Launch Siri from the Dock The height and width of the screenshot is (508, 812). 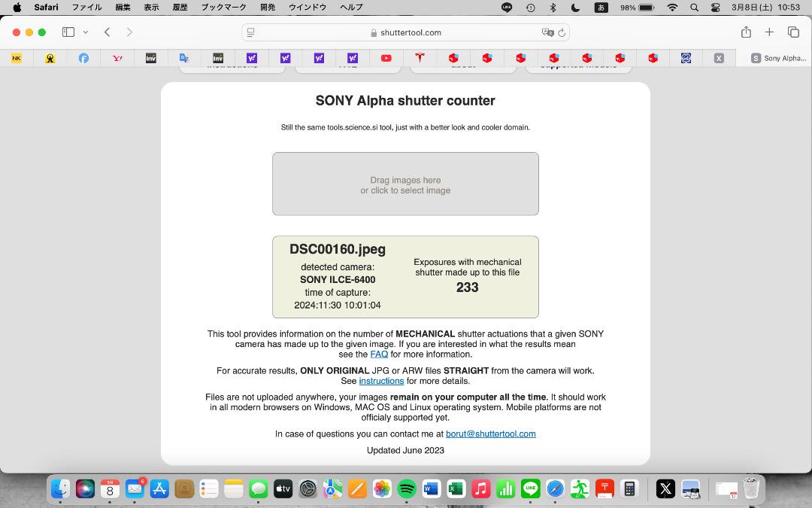85,488
